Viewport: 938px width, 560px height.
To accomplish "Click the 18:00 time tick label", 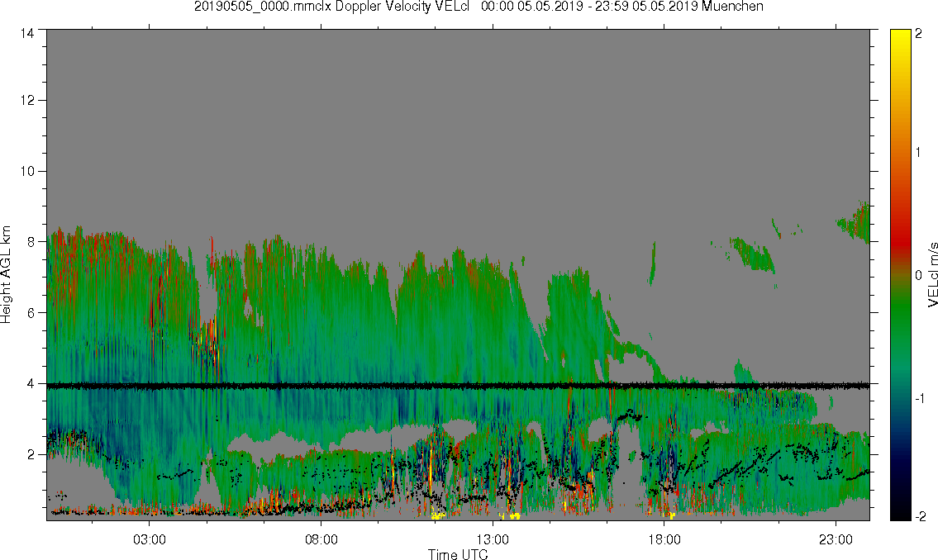I will (664, 539).
